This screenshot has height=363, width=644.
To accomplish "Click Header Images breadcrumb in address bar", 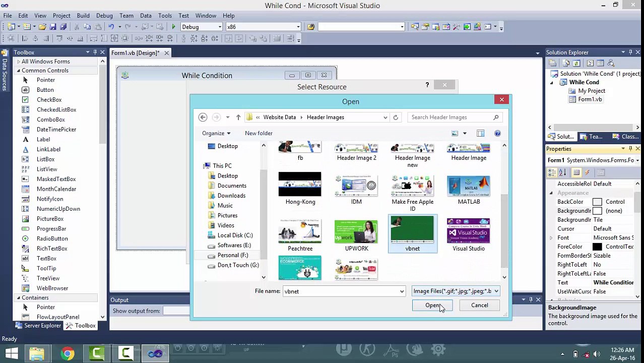I will (326, 117).
